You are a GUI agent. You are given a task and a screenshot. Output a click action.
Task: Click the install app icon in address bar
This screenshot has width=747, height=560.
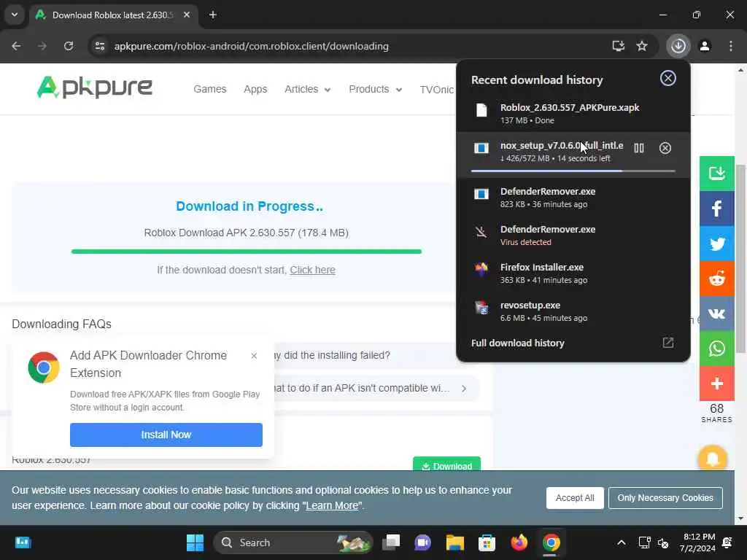pos(618,46)
